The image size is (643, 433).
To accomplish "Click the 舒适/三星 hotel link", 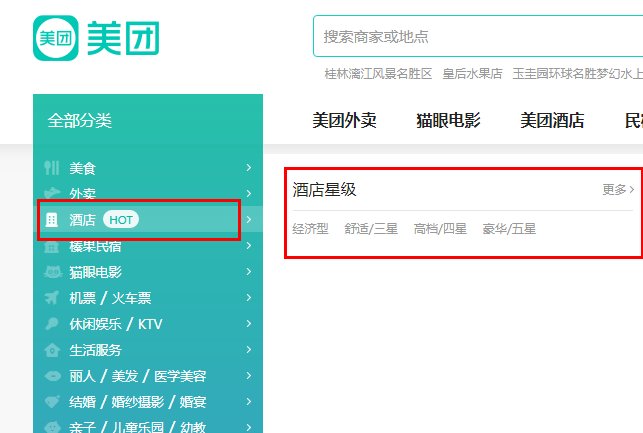I will click(x=371, y=228).
